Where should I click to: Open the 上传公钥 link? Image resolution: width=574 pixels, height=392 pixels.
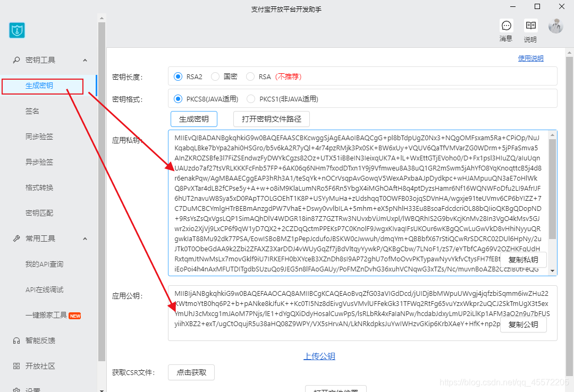[x=319, y=356]
